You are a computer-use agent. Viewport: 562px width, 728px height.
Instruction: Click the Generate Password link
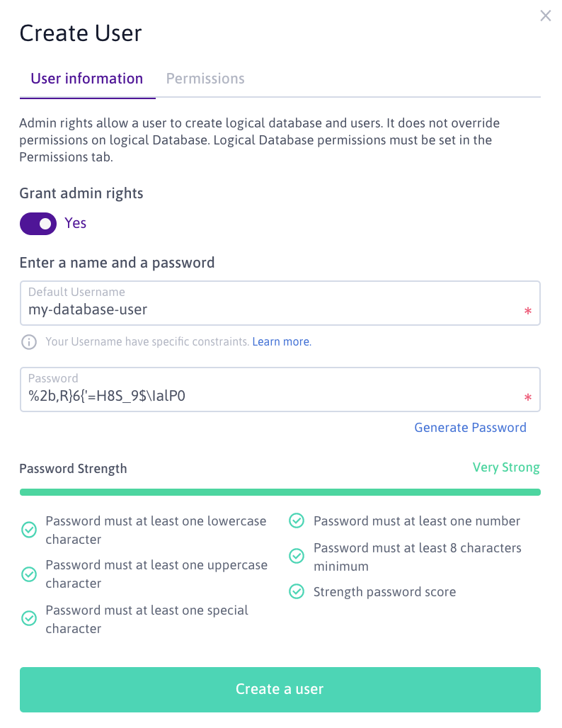click(x=470, y=428)
